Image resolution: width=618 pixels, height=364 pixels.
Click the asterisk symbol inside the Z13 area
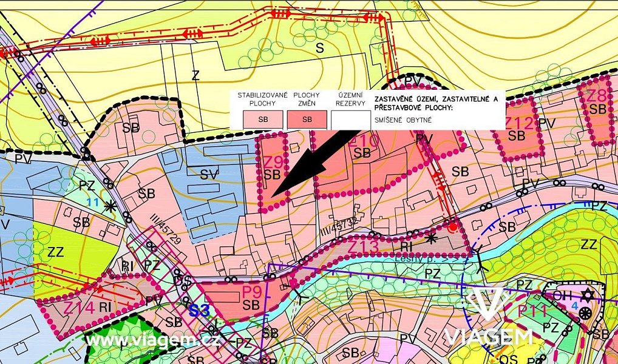(432, 238)
